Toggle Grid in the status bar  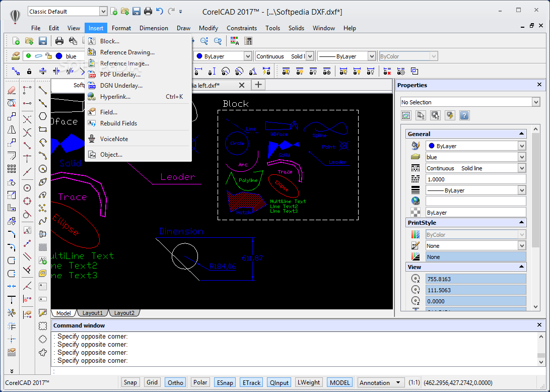[x=152, y=382]
